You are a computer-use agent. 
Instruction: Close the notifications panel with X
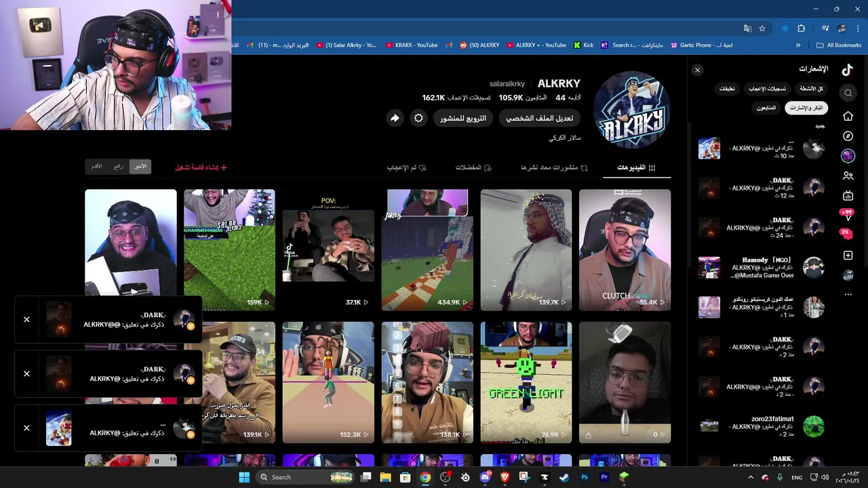pyautogui.click(x=697, y=70)
